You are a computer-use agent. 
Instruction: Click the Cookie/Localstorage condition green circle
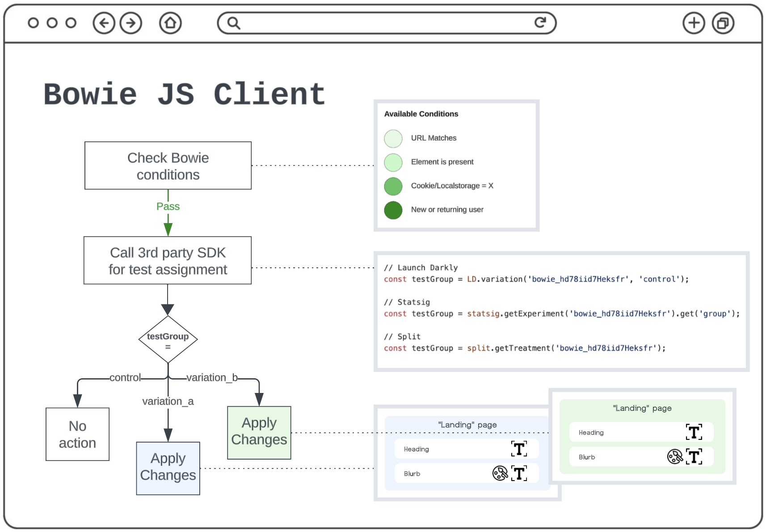click(393, 186)
